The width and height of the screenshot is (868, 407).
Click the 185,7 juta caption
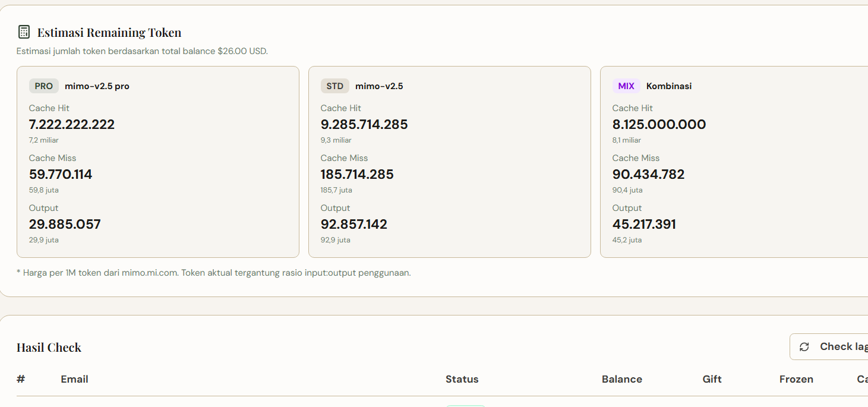point(336,190)
